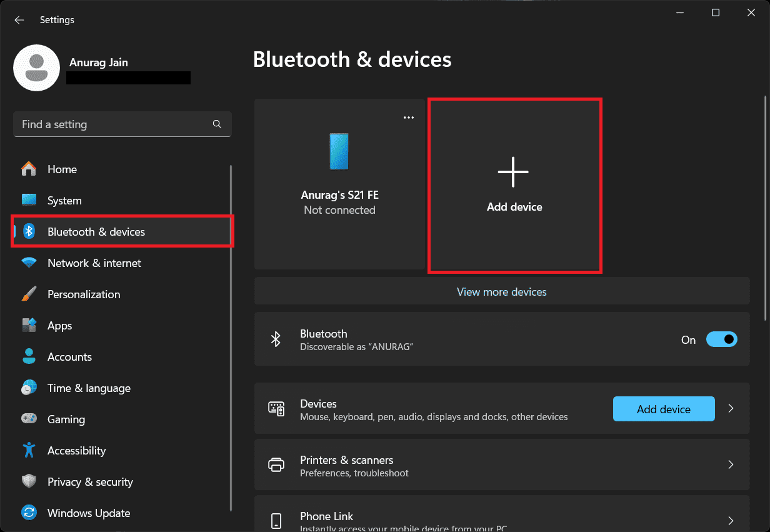Click the search magnifier icon

click(217, 124)
